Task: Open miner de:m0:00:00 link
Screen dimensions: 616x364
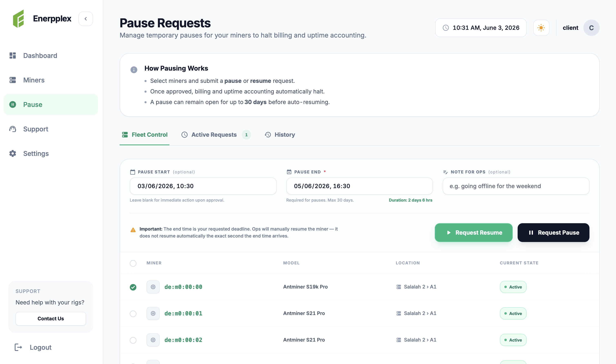Action: (x=183, y=287)
